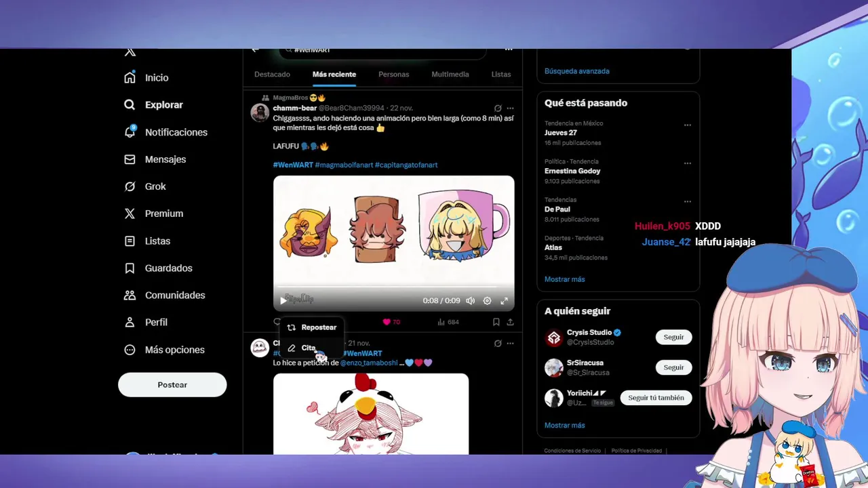868x488 pixels.
Task: Open #magmaboifanart hashtag
Action: (344, 165)
